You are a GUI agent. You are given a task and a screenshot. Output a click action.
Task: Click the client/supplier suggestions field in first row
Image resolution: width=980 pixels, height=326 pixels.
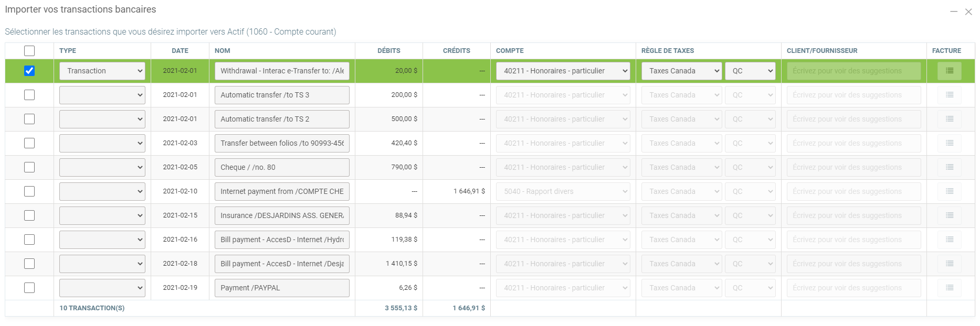tap(853, 71)
